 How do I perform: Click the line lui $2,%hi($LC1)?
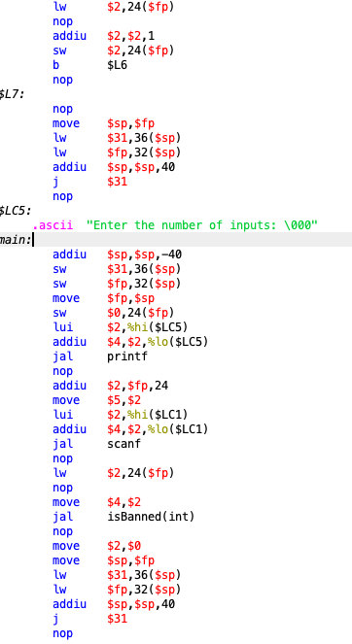tap(120, 415)
